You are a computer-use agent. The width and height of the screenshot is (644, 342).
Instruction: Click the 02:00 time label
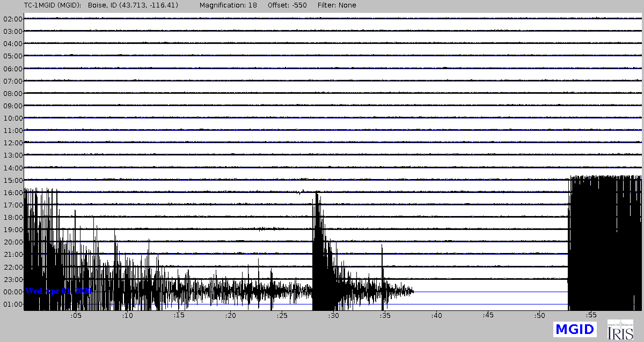click(x=13, y=19)
